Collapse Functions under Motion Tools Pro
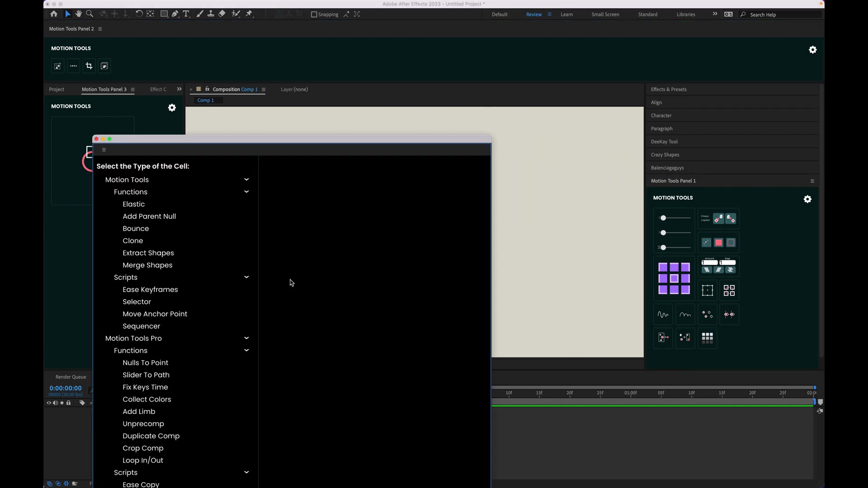The width and height of the screenshot is (868, 488). pyautogui.click(x=246, y=350)
